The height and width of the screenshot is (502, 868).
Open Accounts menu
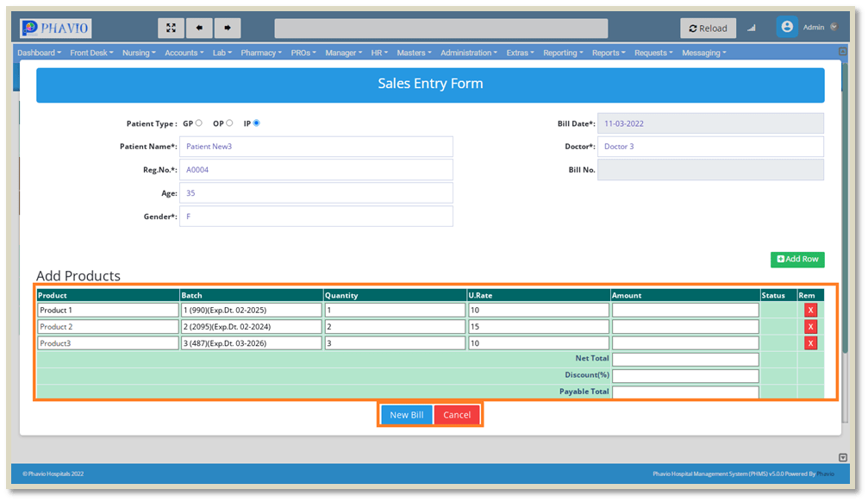pos(184,53)
